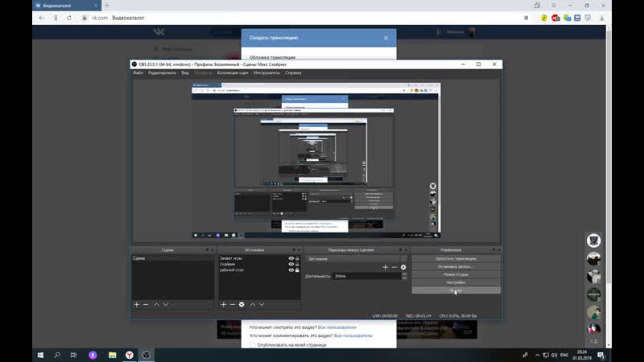This screenshot has height=362, width=644.
Task: Toggle visibility of Скайрим source
Action: click(x=291, y=265)
